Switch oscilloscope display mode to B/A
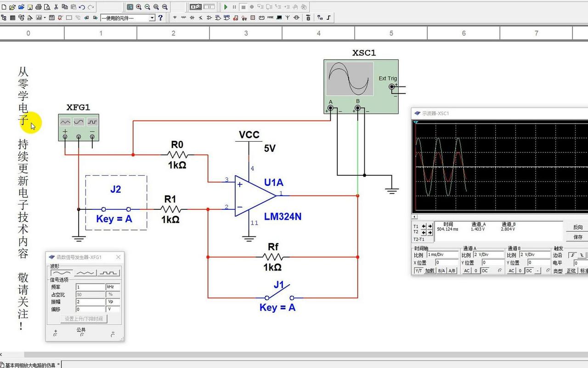Screen dimensions: 588x368 click(441, 271)
